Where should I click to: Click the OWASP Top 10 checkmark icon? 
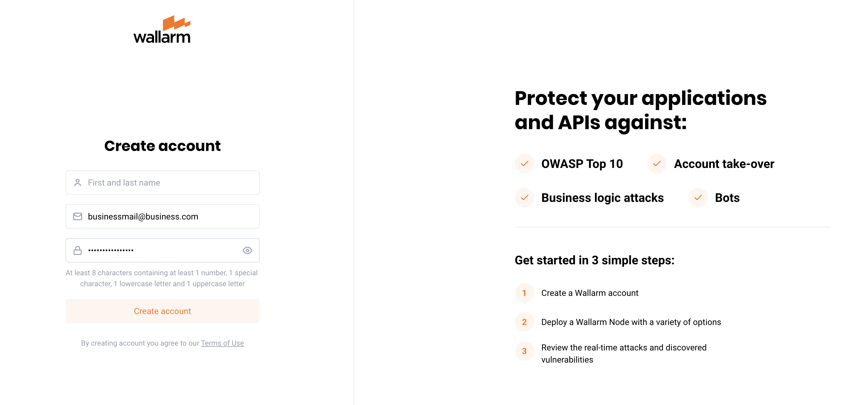pyautogui.click(x=524, y=164)
